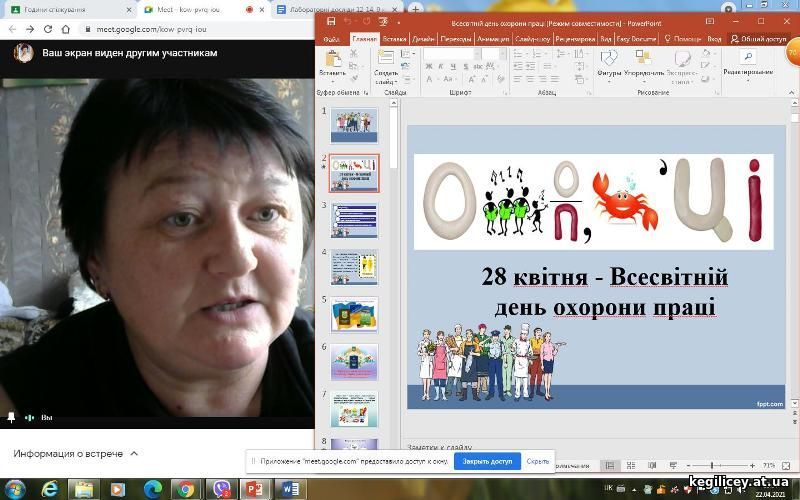Click the New Slide (Создать слайд) icon
The height and width of the screenshot is (500, 800).
click(386, 57)
